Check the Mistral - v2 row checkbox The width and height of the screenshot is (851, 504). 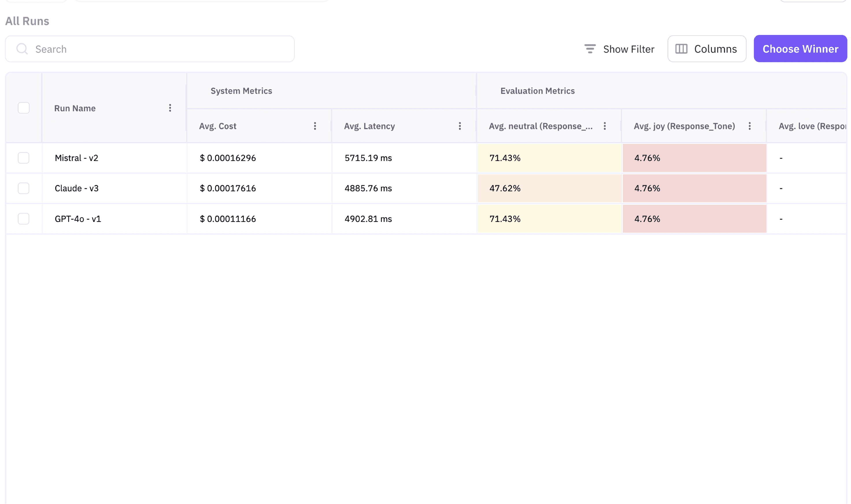(23, 157)
